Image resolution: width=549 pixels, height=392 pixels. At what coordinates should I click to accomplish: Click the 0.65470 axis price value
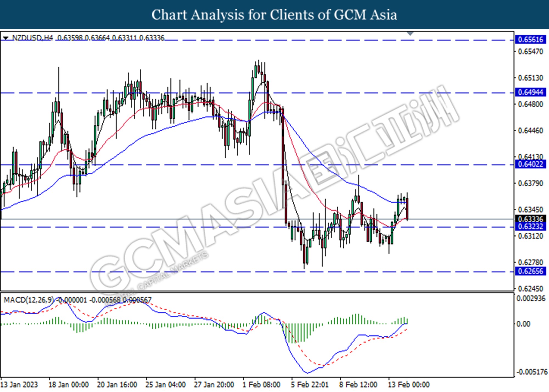click(530, 52)
